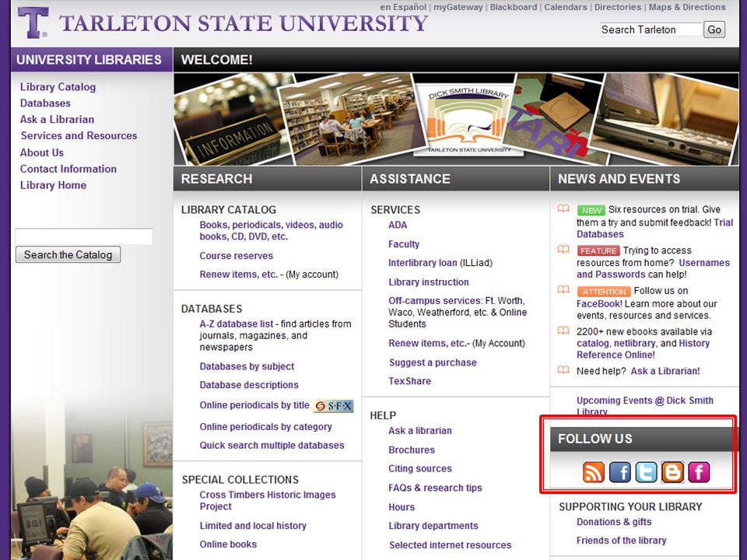Open en Español link

click(x=403, y=7)
